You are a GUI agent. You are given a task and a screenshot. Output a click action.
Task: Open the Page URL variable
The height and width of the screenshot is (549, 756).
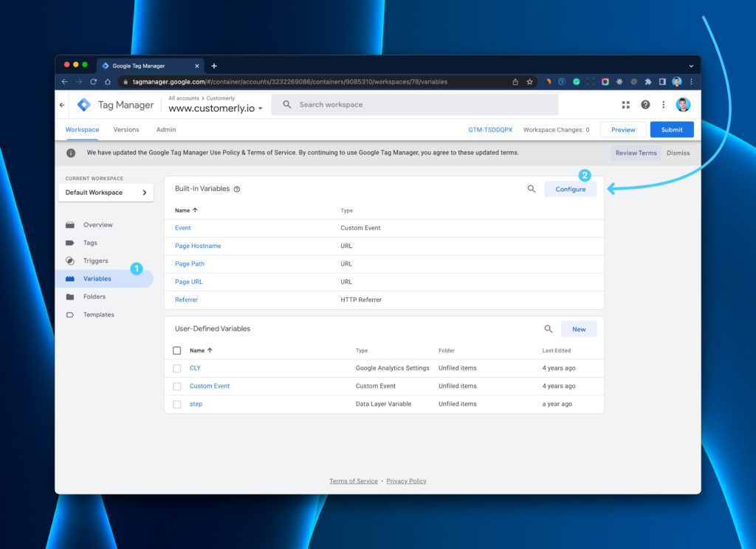click(x=188, y=282)
